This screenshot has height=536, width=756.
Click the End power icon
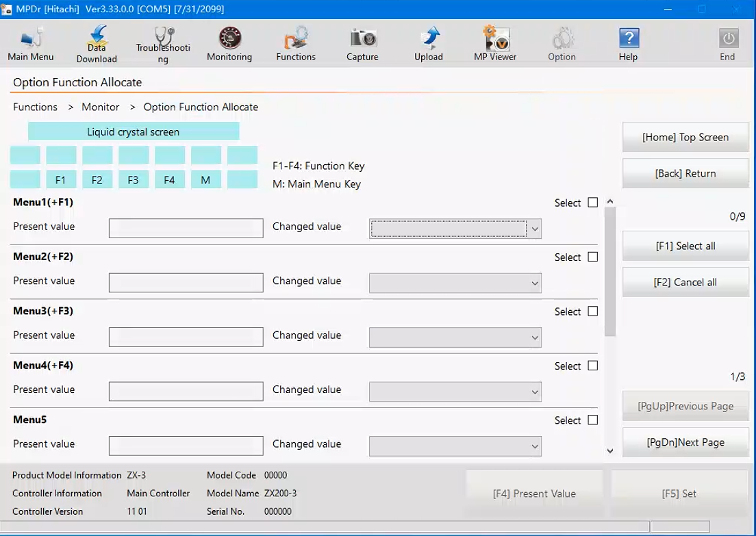tap(727, 44)
